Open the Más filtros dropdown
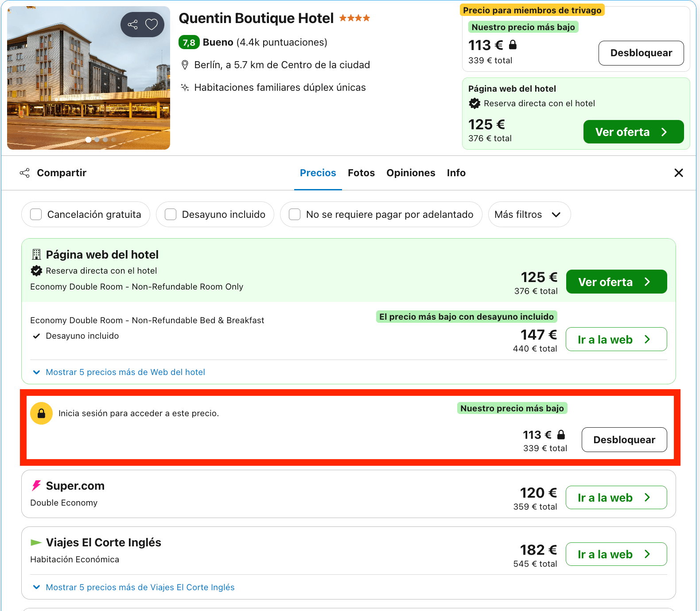The image size is (700, 611). coord(529,215)
